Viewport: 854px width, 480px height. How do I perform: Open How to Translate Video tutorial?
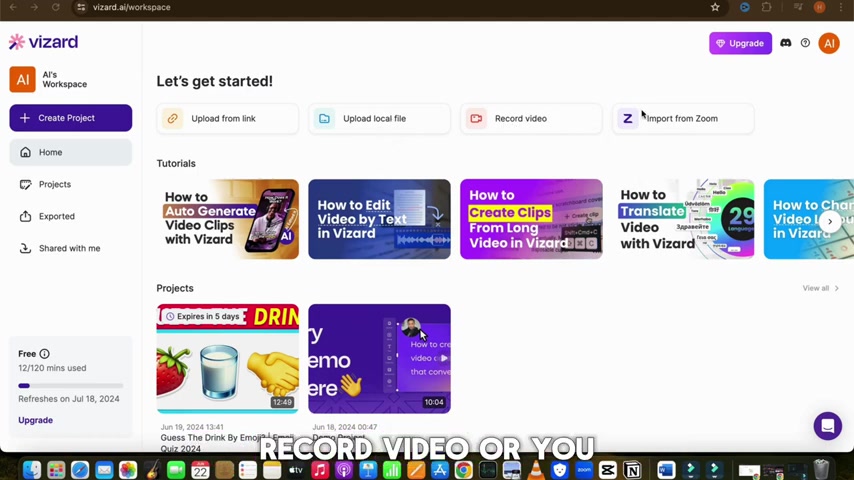pyautogui.click(x=683, y=219)
